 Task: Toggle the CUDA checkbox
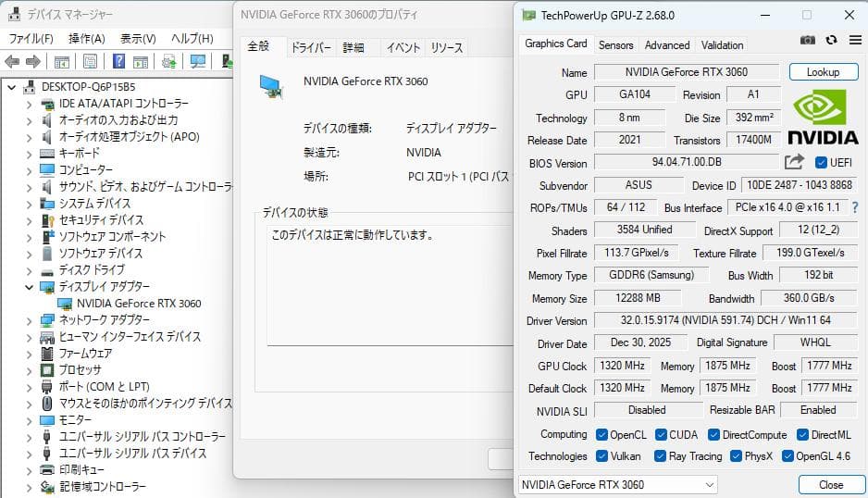tap(661, 435)
